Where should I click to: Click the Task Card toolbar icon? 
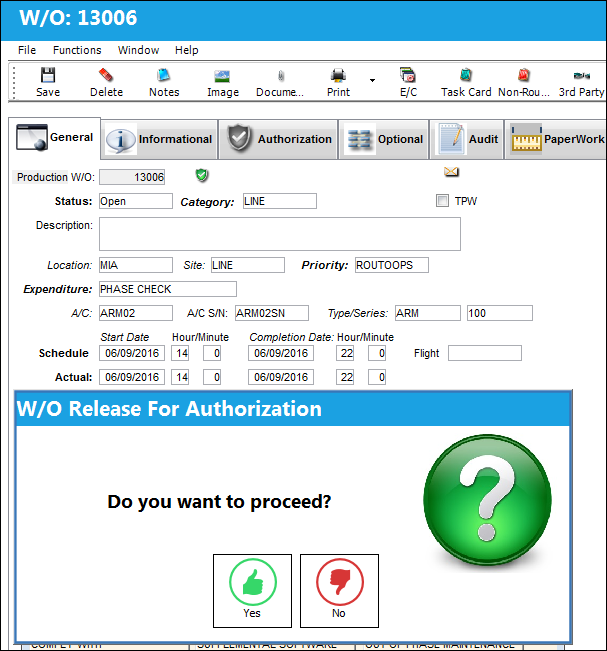coord(466,75)
